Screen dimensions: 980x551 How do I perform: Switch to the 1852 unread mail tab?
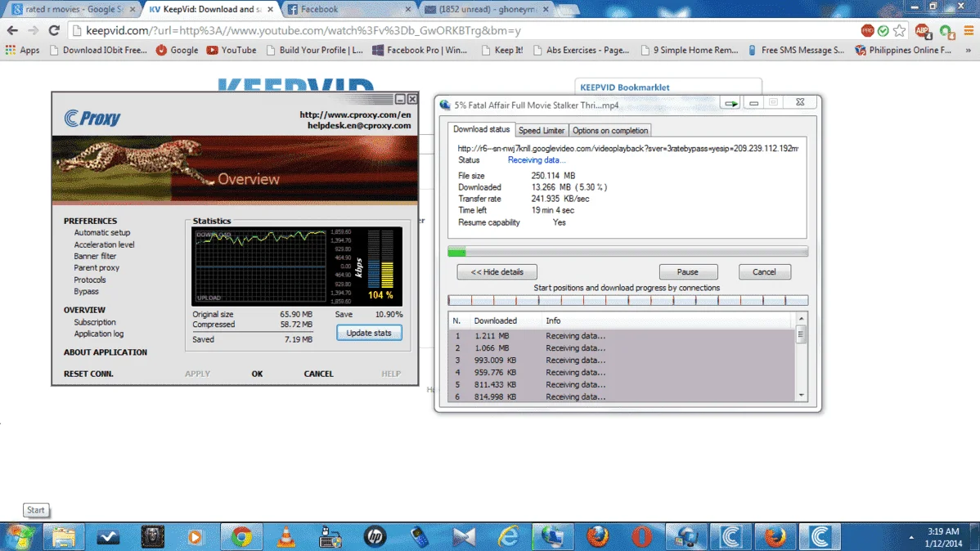(x=485, y=9)
